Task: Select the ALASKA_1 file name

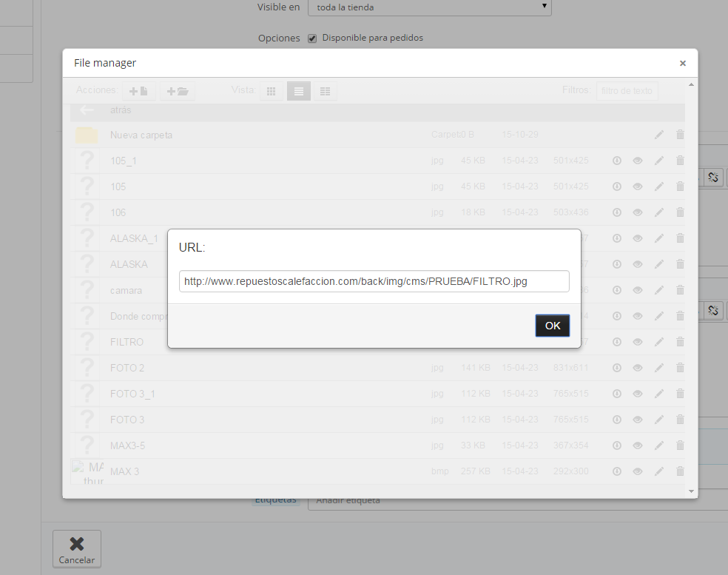Action: [134, 239]
